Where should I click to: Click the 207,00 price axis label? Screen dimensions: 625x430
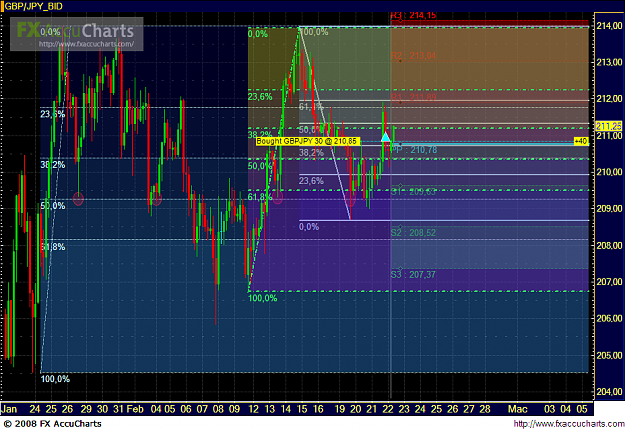[609, 281]
